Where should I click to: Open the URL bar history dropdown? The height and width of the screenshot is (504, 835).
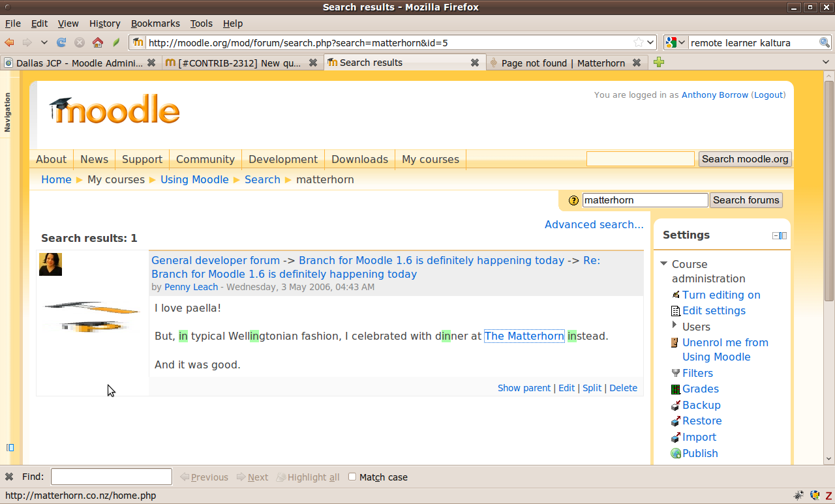click(650, 42)
